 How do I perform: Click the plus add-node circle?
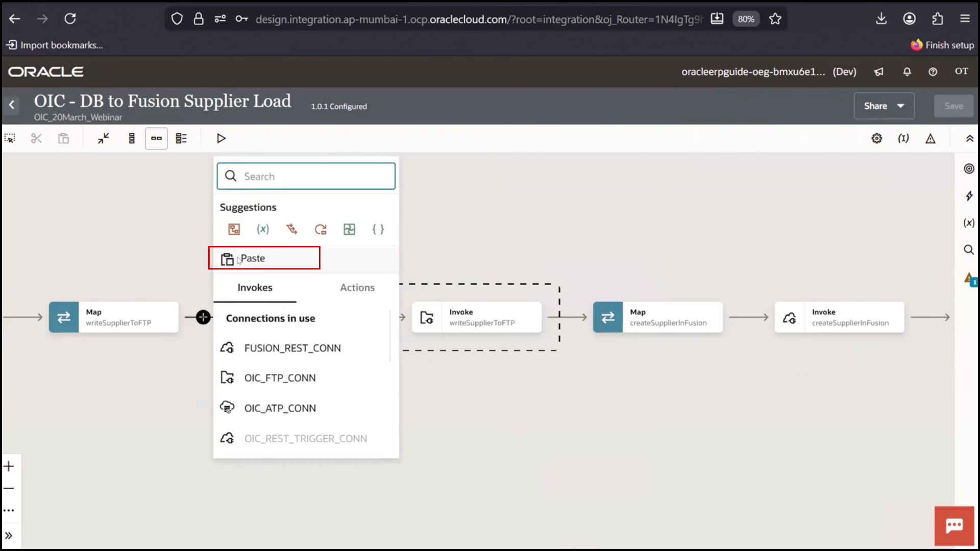tap(203, 317)
